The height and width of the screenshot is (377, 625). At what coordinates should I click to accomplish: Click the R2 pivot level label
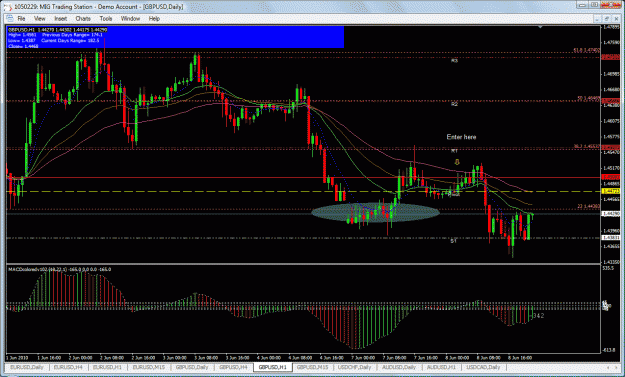click(x=454, y=104)
